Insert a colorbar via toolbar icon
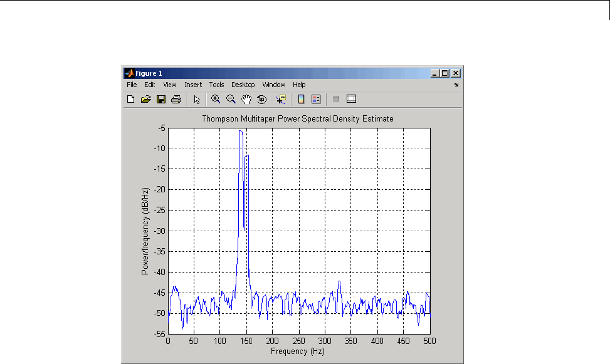Screen dimensions: 610x364 click(301, 99)
